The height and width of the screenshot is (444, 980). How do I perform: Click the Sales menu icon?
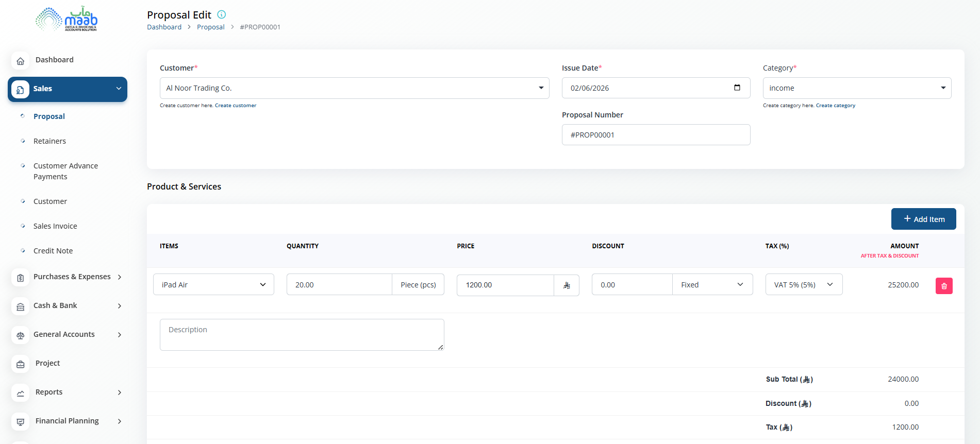(21, 90)
